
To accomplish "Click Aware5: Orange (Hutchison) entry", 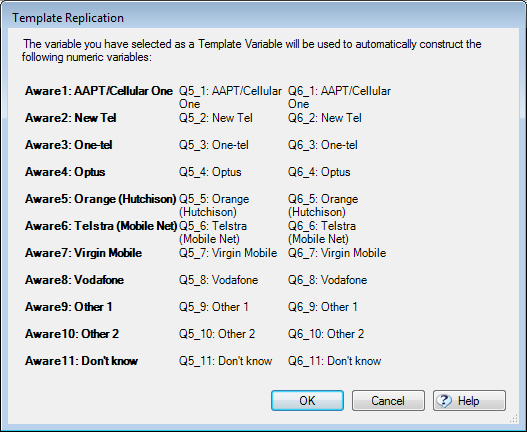I will click(x=100, y=199).
